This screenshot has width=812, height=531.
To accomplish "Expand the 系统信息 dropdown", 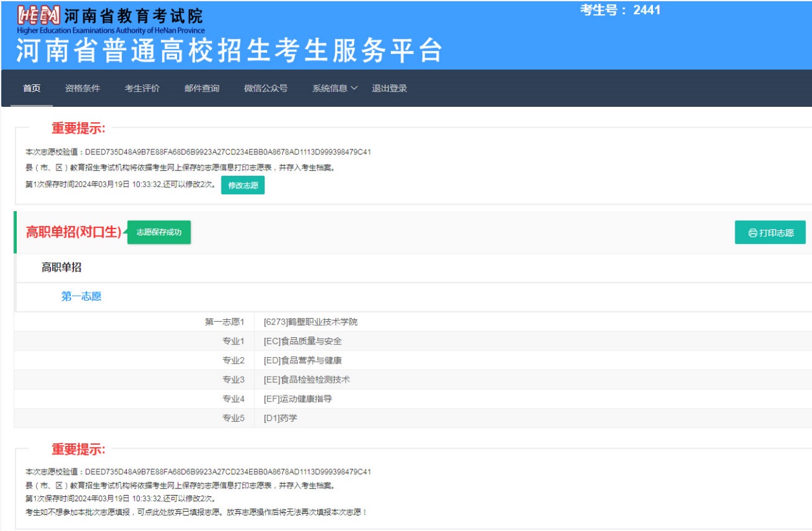I will click(x=334, y=88).
